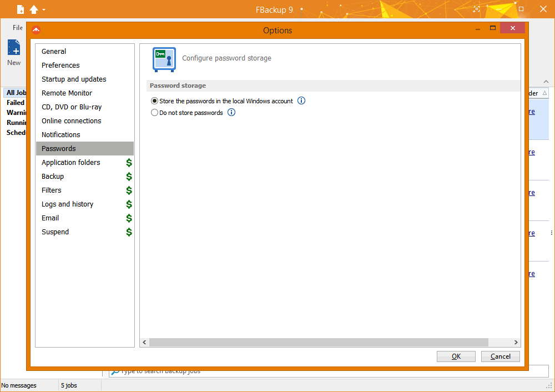555x392 pixels.
Task: Click the up arrow icon in title bar
Action: pyautogui.click(x=34, y=9)
